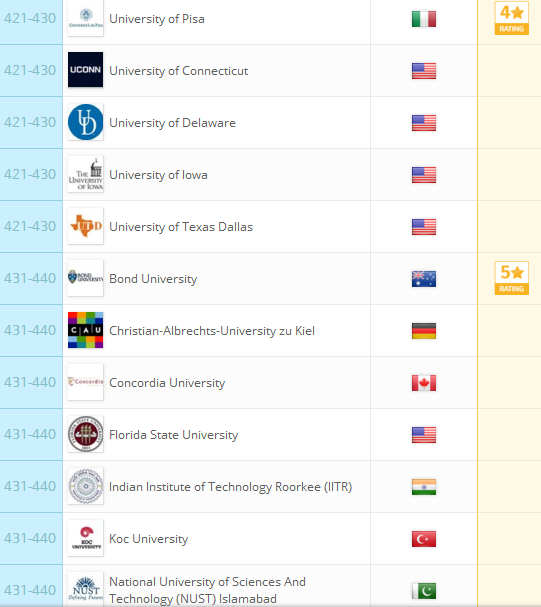Click the Bond University logo
The height and width of the screenshot is (607, 541).
pos(86,278)
